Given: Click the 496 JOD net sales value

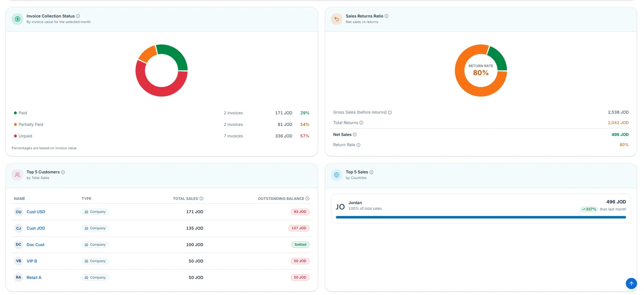Looking at the screenshot, I should (x=620, y=134).
